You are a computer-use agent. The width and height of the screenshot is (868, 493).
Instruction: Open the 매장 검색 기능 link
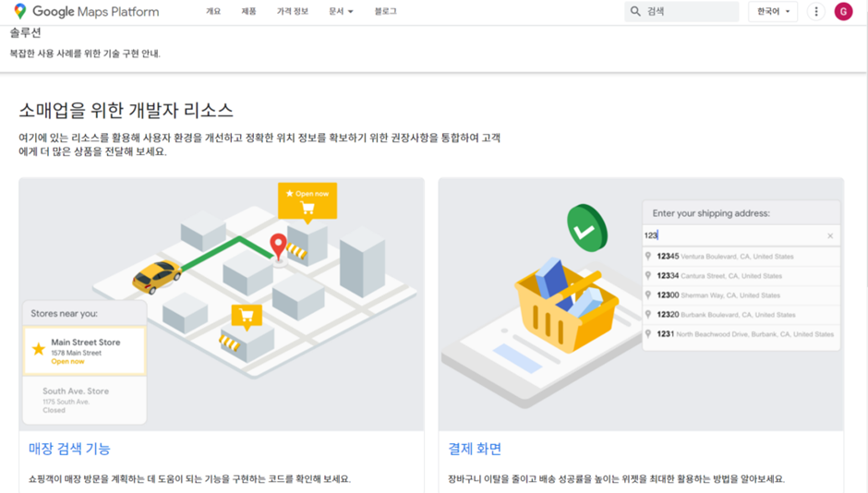tap(69, 449)
